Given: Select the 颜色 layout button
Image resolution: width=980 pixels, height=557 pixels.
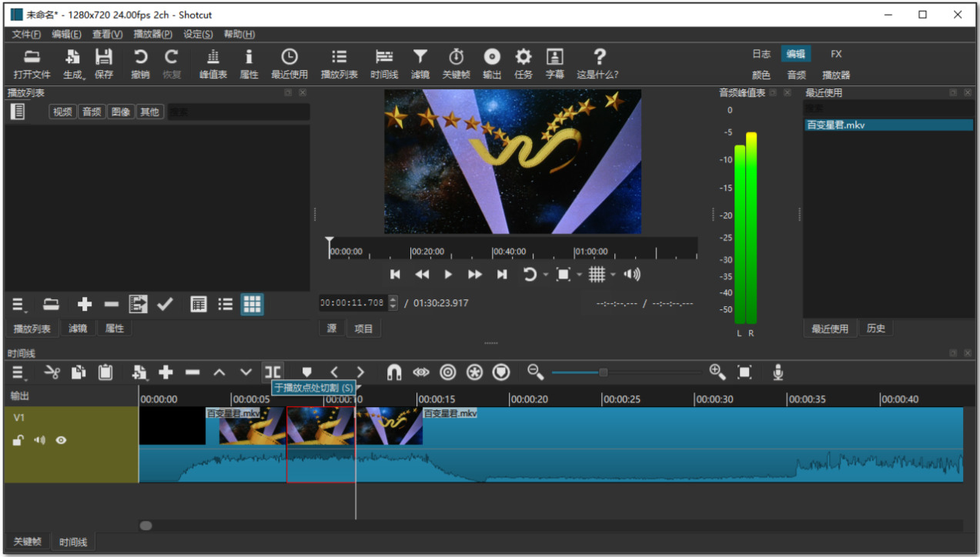Looking at the screenshot, I should tap(761, 75).
